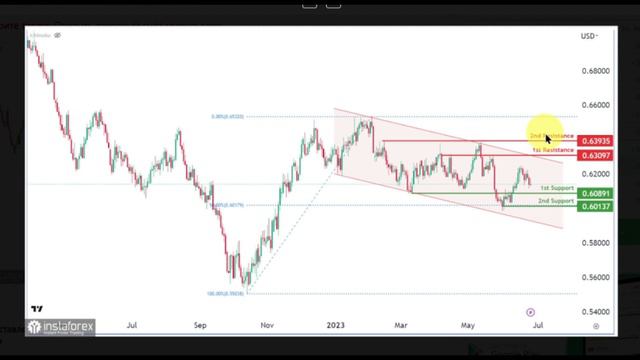The height and width of the screenshot is (360, 640).
Task: Click the "1st Support" line label
Action: click(x=557, y=188)
